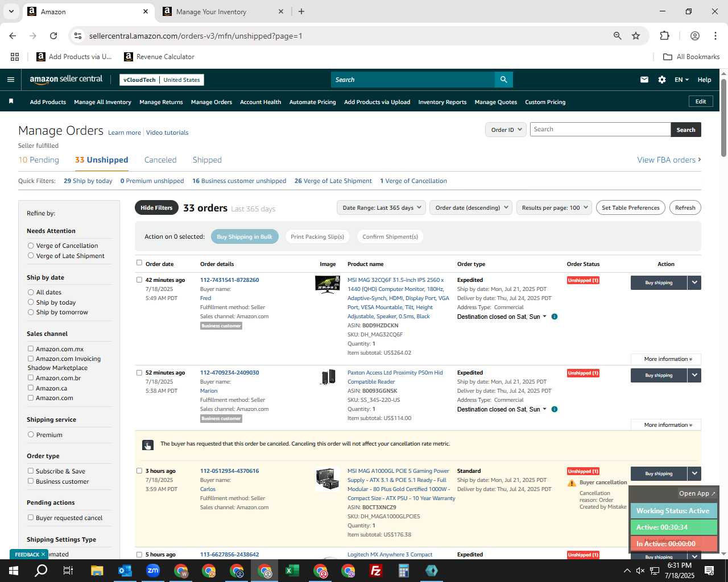
Task: Open Results per page dropdown
Action: click(x=554, y=207)
